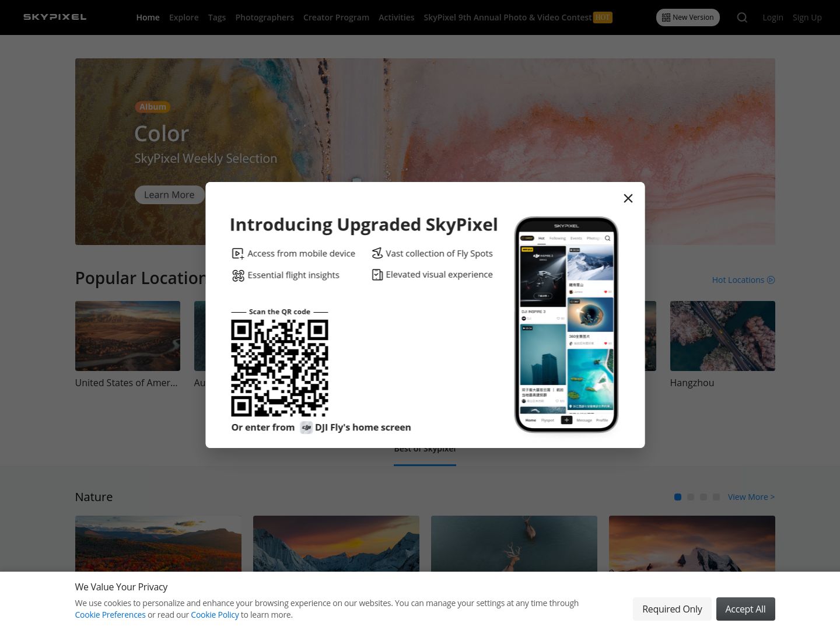Click the QR code image
This screenshot has height=630, width=840.
click(x=279, y=368)
